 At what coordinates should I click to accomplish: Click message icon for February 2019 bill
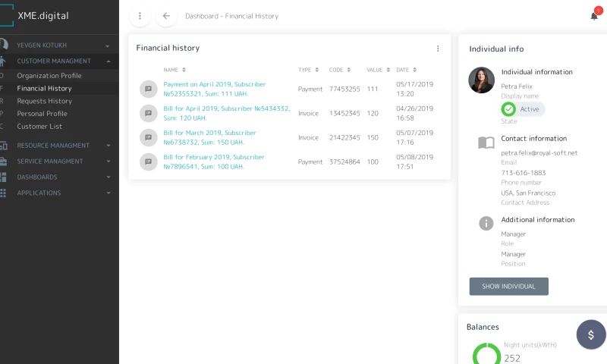(148, 162)
